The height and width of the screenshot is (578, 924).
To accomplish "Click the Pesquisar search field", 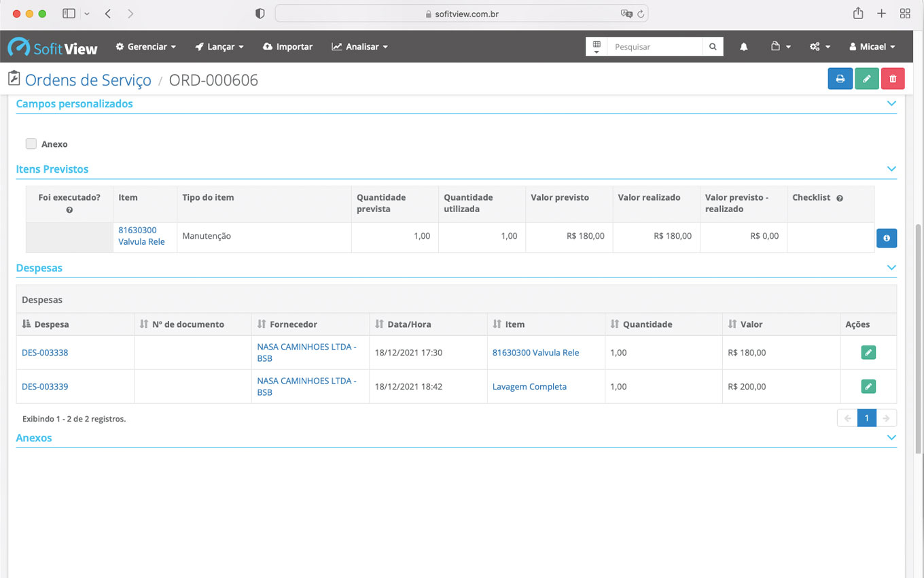I will tap(655, 47).
